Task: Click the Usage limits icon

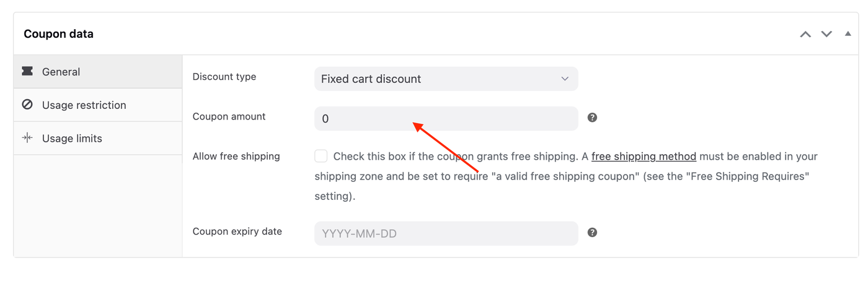Action: pyautogui.click(x=27, y=138)
